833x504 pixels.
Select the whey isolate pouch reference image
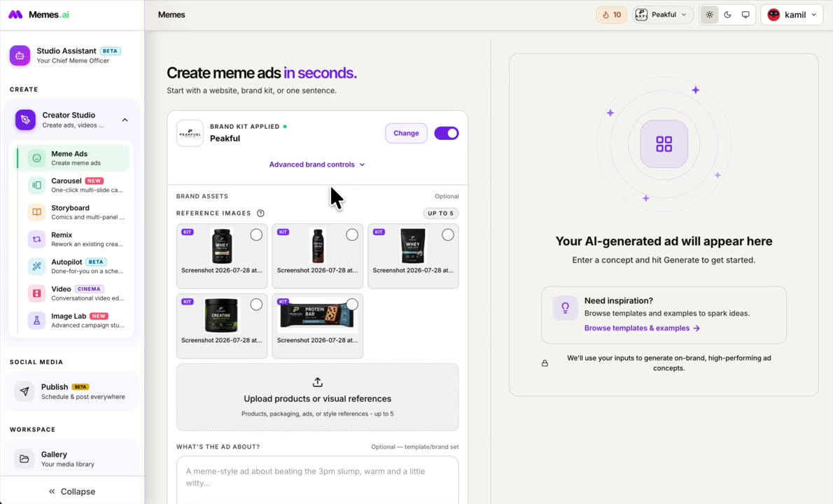(x=448, y=234)
